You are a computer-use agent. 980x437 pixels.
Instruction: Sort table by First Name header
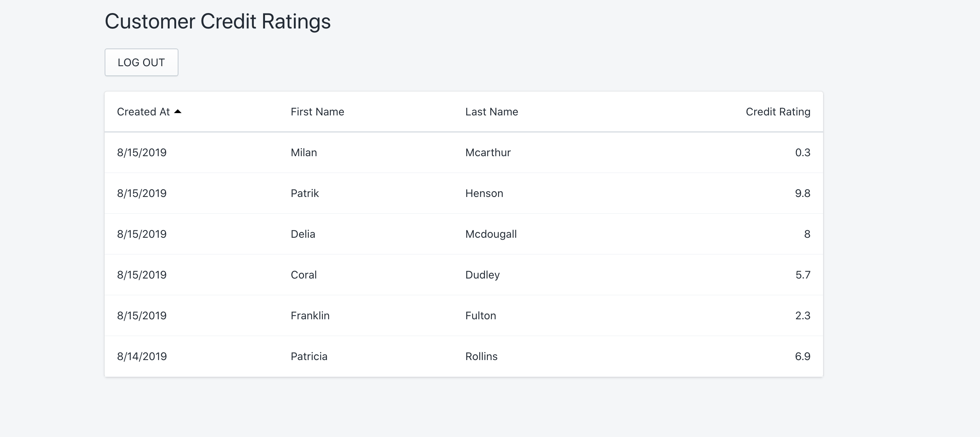317,112
